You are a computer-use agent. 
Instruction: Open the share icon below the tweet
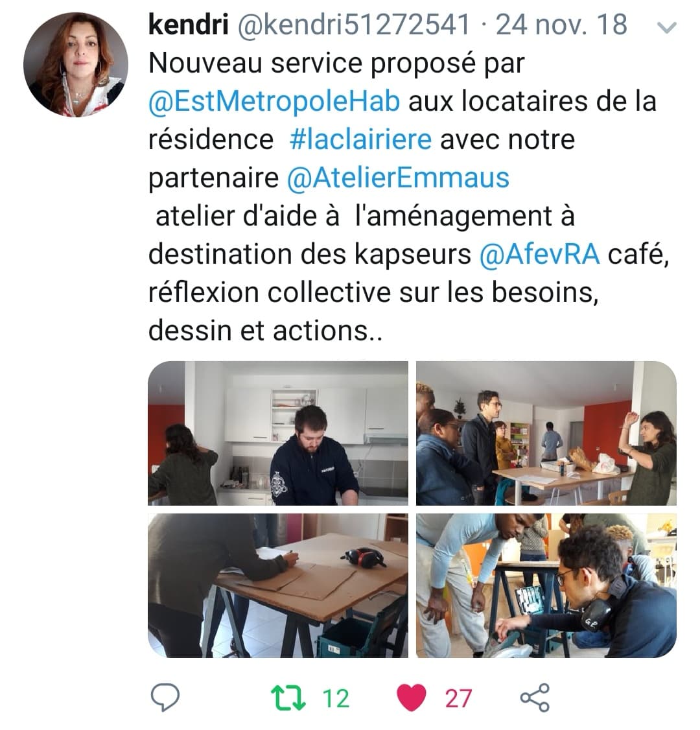[535, 698]
